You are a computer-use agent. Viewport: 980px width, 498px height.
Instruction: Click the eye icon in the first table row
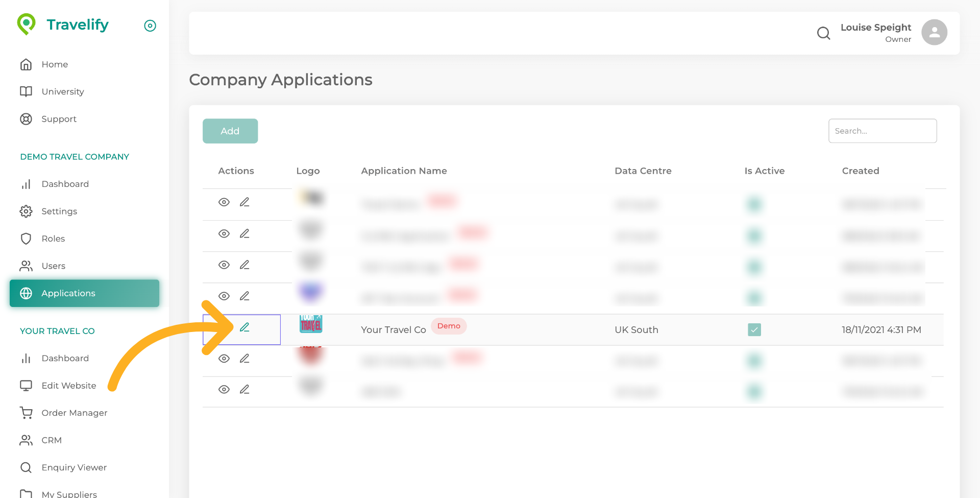tap(224, 202)
